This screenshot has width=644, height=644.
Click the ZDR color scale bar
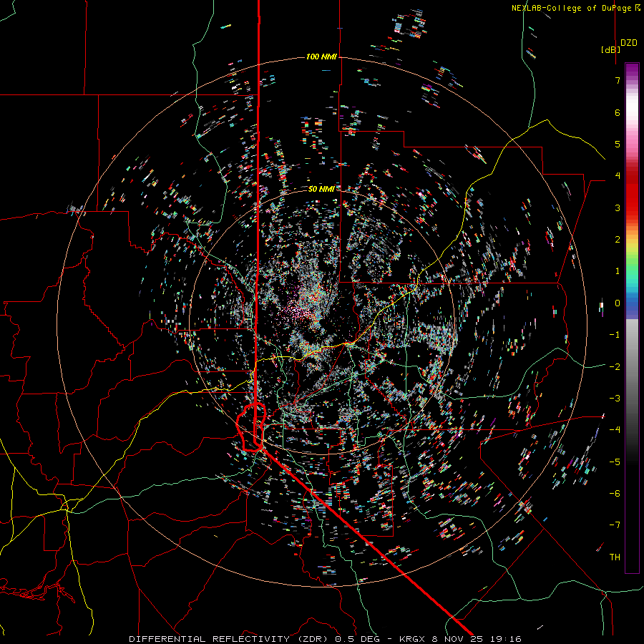click(632, 318)
